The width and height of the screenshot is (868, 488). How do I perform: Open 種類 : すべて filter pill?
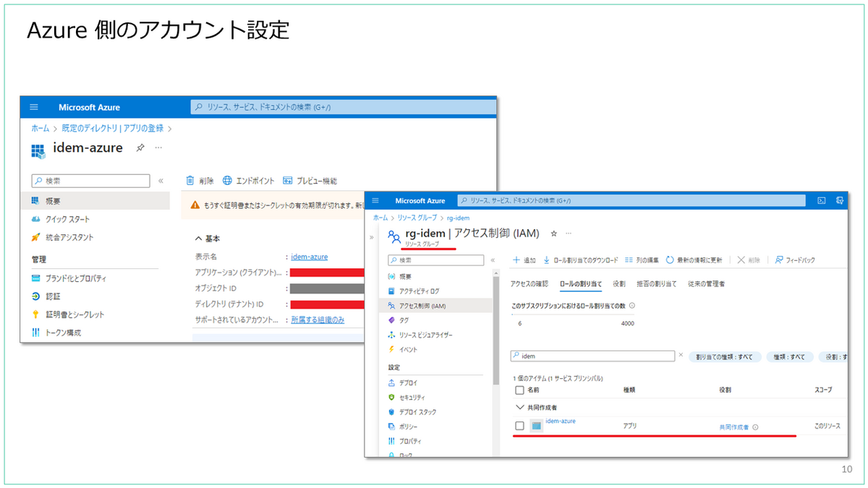pyautogui.click(x=790, y=356)
